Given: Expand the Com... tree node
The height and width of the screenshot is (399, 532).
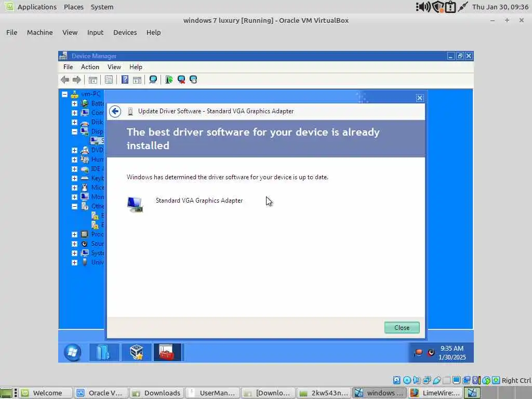Looking at the screenshot, I should (x=74, y=113).
